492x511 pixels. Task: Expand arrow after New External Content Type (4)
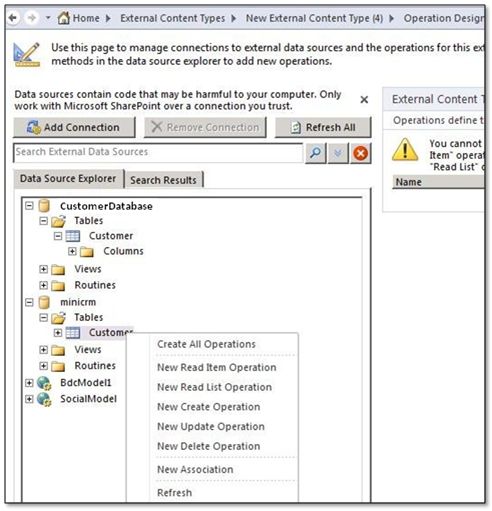coord(392,18)
